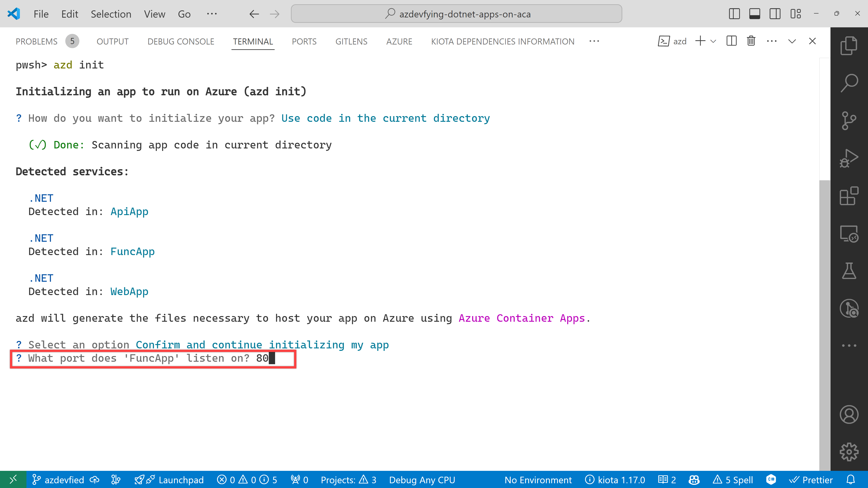Click Projects warning indicator in status bar
868x488 pixels.
tap(348, 480)
